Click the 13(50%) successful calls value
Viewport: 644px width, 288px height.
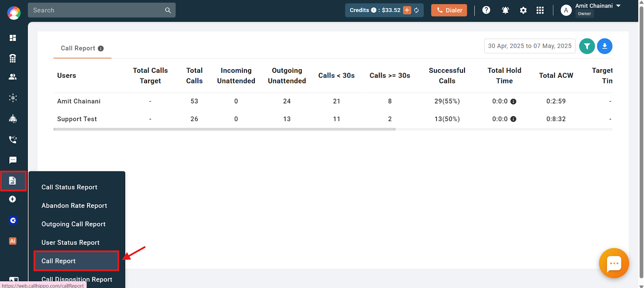[x=447, y=119]
